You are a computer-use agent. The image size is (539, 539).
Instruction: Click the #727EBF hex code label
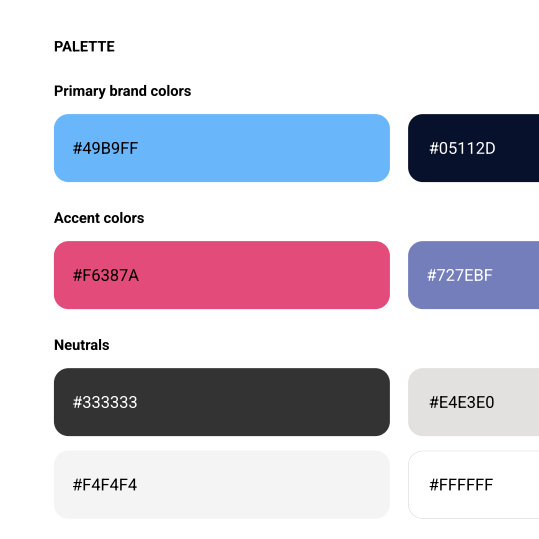(x=460, y=275)
